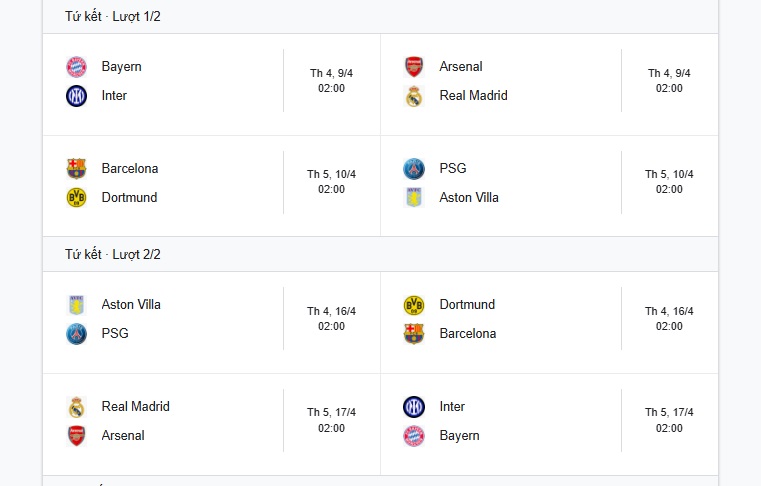Click the Inter logo in the 17/4 match
The width and height of the screenshot is (761, 486).
tap(414, 407)
